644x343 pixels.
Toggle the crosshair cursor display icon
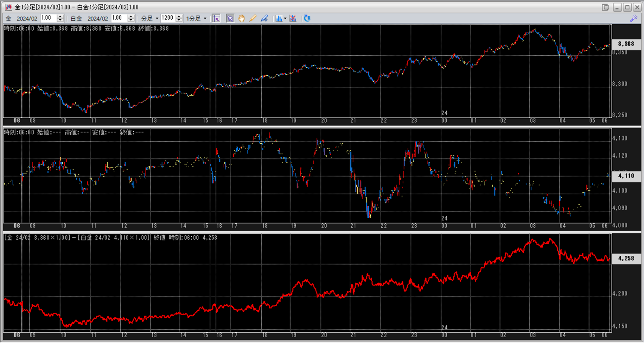click(216, 18)
